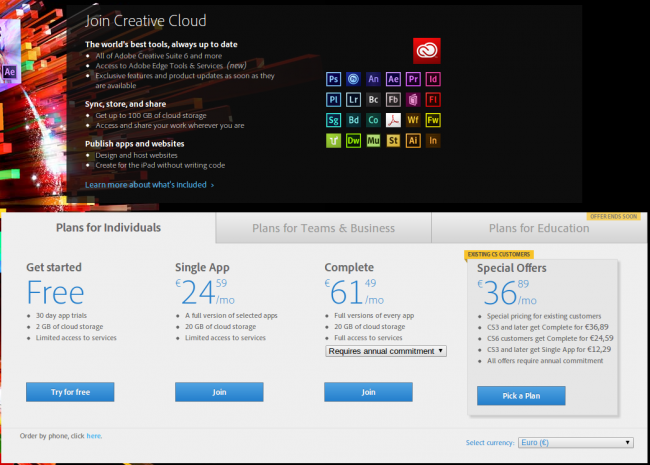This screenshot has height=465, width=650.
Task: Click the green Typekit icon
Action: pos(333,141)
